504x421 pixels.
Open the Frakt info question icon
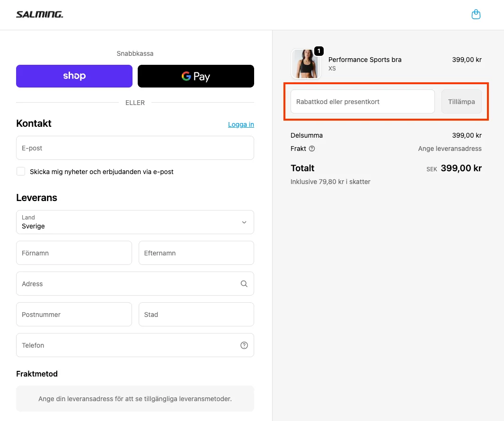312,149
